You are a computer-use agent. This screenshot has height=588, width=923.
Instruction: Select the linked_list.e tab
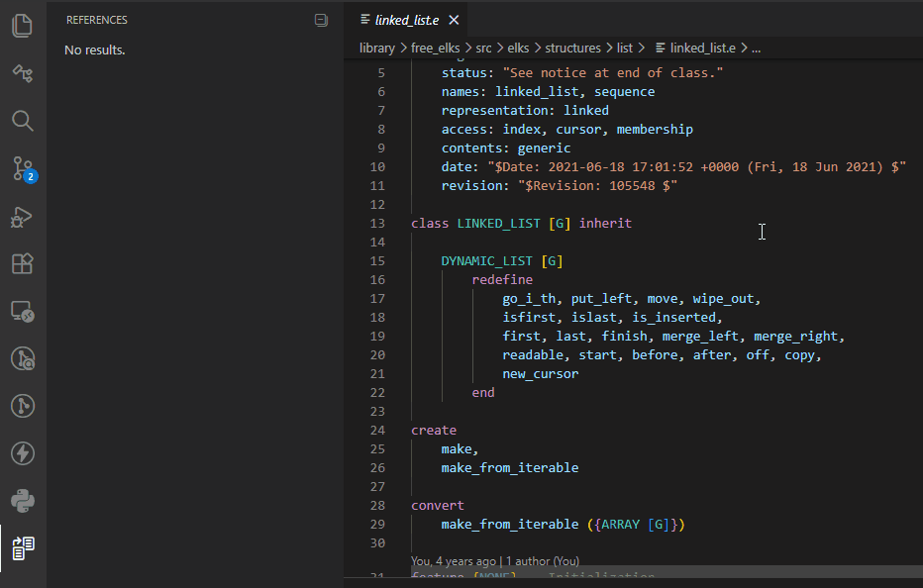click(408, 20)
